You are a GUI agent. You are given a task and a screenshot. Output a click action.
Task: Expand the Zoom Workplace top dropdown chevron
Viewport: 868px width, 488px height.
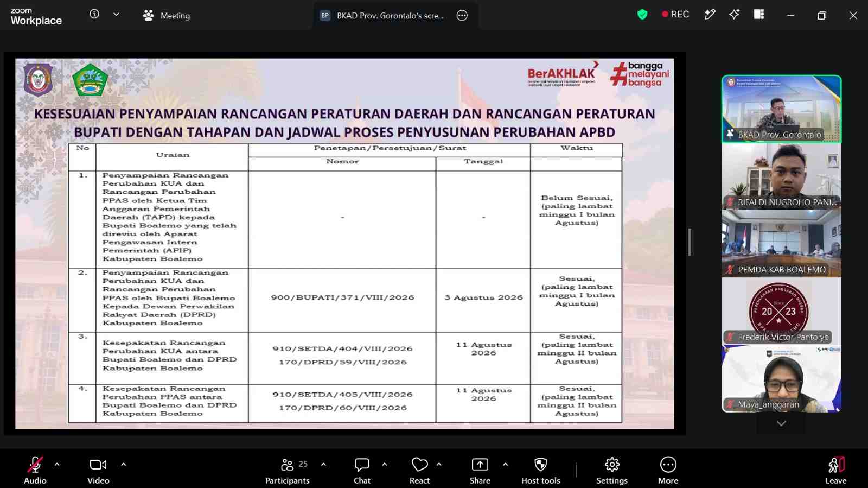click(x=116, y=15)
